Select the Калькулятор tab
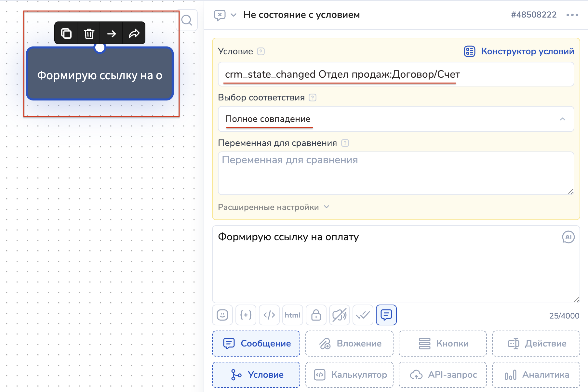 pyautogui.click(x=350, y=375)
